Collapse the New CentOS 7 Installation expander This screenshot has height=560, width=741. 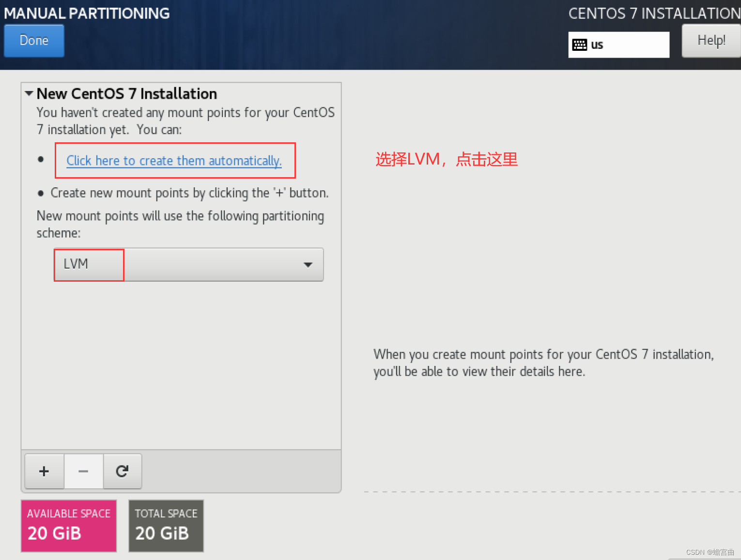pyautogui.click(x=29, y=93)
